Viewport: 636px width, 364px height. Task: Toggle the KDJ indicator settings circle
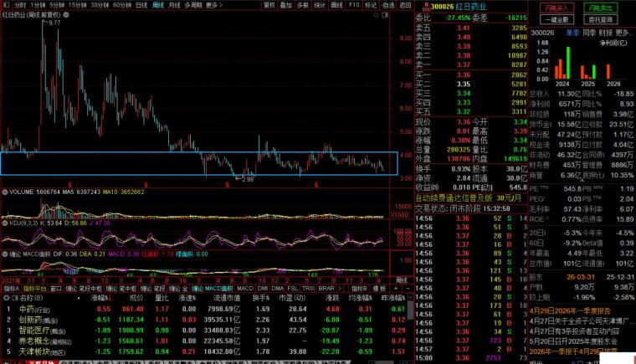coord(5,223)
